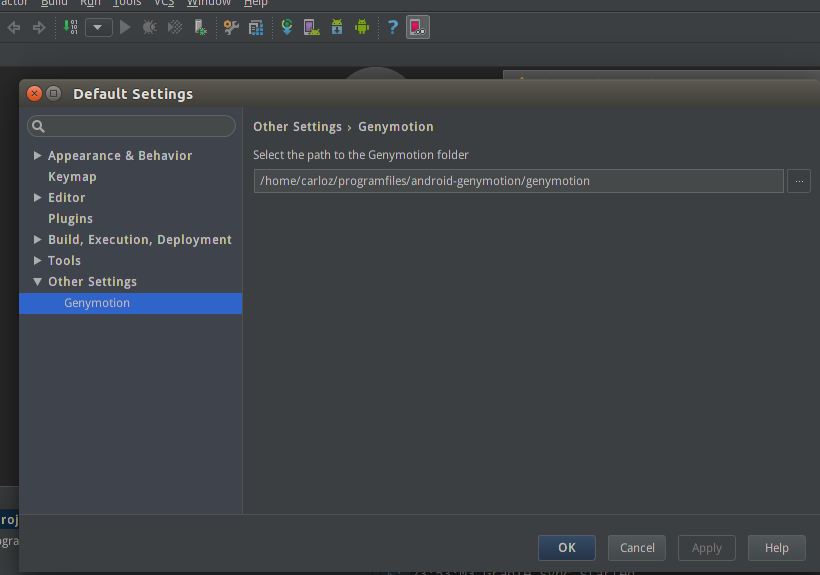820x575 pixels.
Task: Click the Make Project icon with binary digits
Action: tap(71, 27)
